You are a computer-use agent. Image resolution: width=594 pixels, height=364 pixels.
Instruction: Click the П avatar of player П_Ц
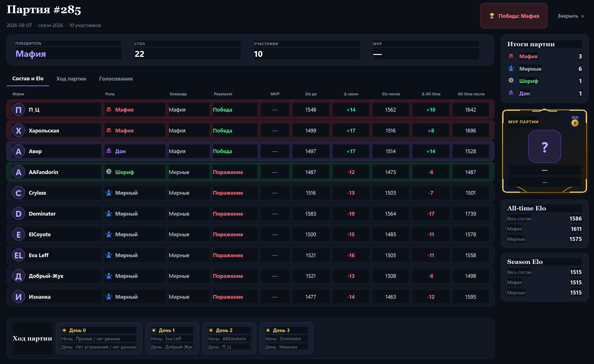click(19, 110)
